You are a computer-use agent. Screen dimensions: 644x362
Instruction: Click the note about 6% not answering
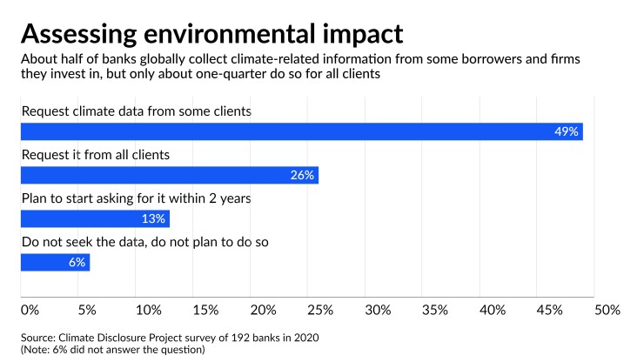click(112, 350)
